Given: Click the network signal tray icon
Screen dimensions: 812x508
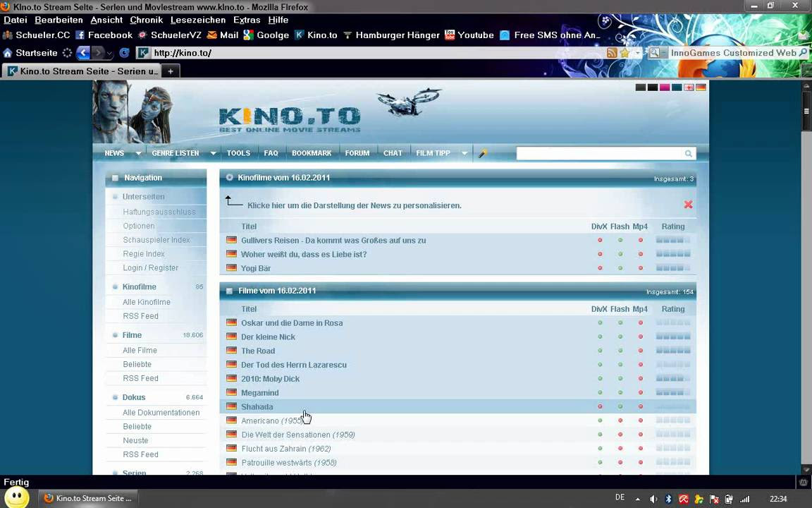Looking at the screenshot, I should pos(744,500).
